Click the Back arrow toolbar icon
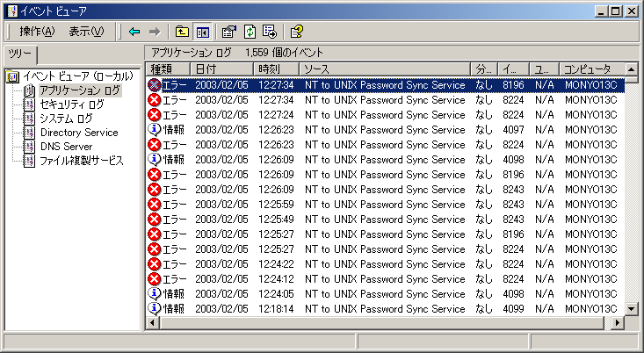Screen dimensions: 644x353 [134, 32]
